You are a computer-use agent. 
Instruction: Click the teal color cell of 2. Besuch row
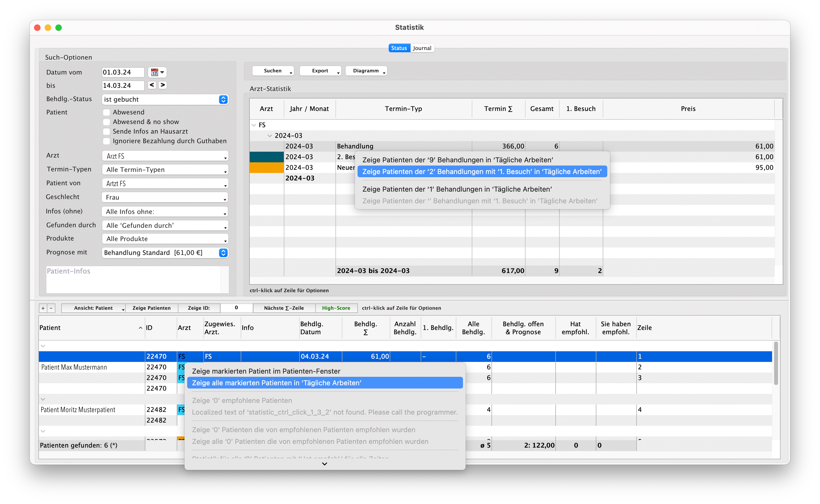267,157
